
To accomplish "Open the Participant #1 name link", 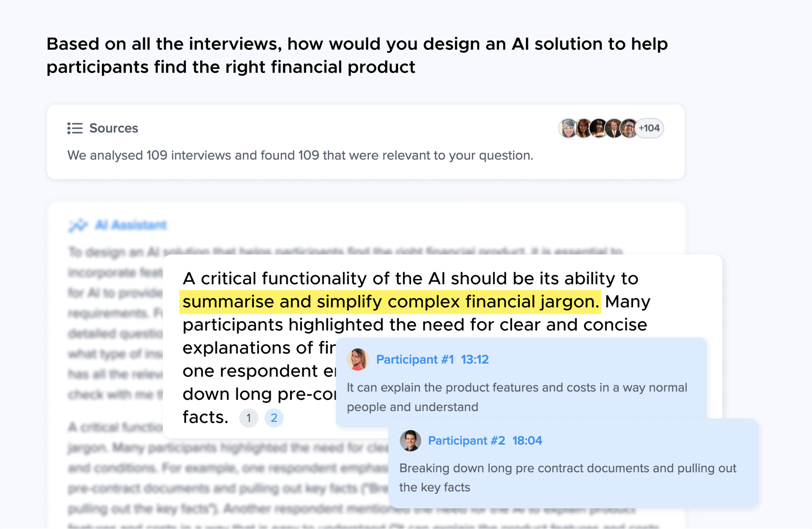I will pos(414,360).
